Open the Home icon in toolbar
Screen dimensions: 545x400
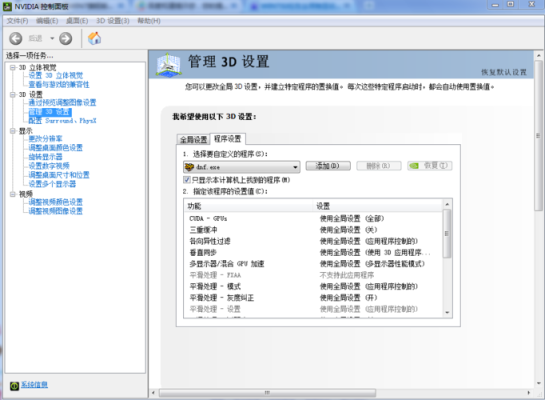[x=94, y=38]
